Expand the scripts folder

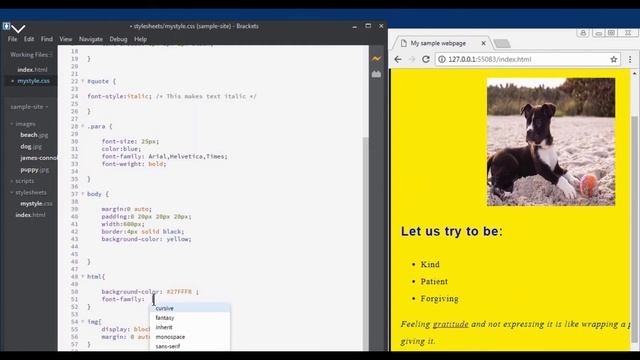click(12, 181)
